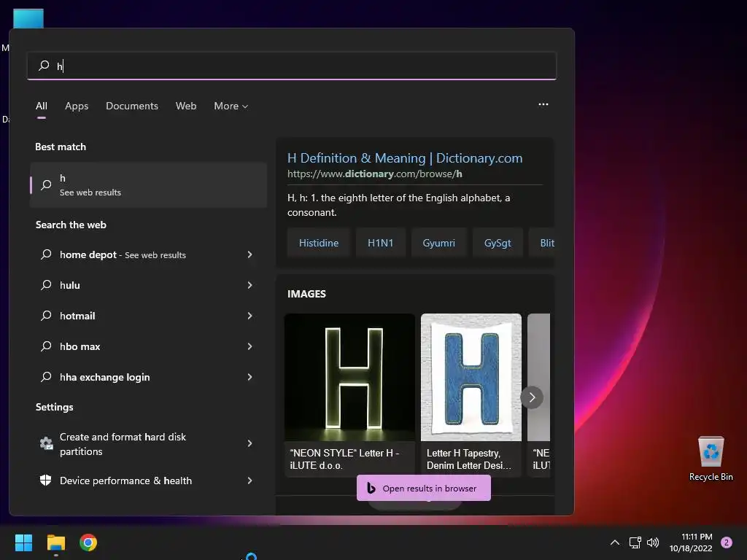Image resolution: width=747 pixels, height=560 pixels.
Task: Select the Gyumri related chip
Action: (438, 243)
